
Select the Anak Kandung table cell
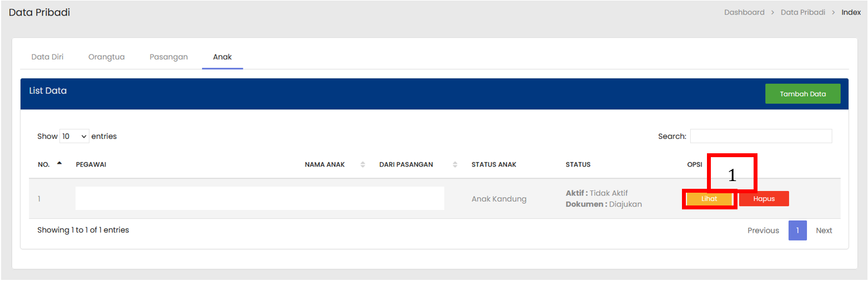click(499, 199)
